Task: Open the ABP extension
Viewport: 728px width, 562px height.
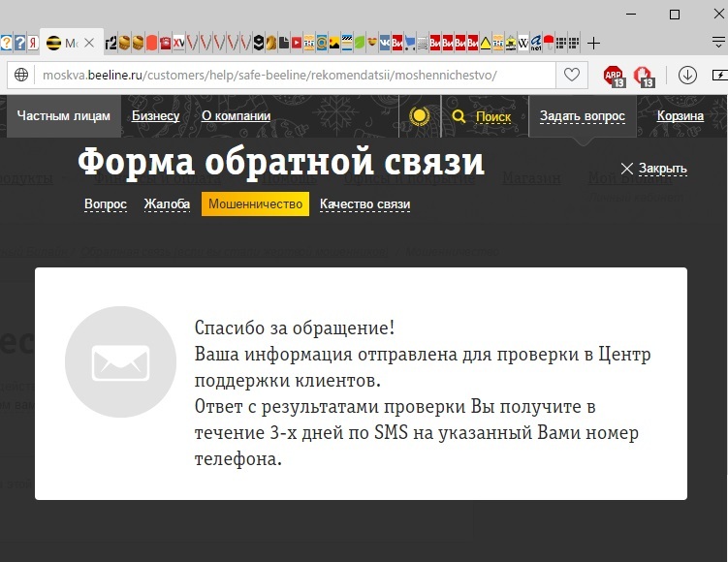Action: coord(615,76)
